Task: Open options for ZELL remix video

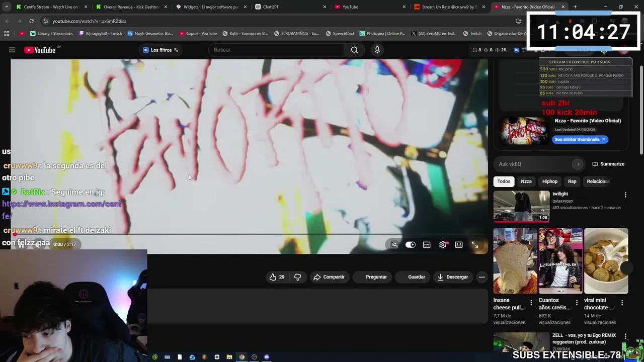Action: (625, 336)
